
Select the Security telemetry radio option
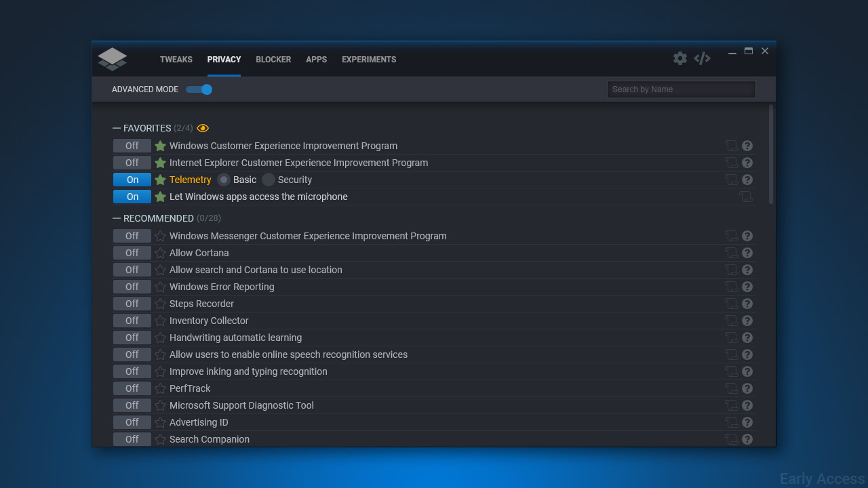269,180
